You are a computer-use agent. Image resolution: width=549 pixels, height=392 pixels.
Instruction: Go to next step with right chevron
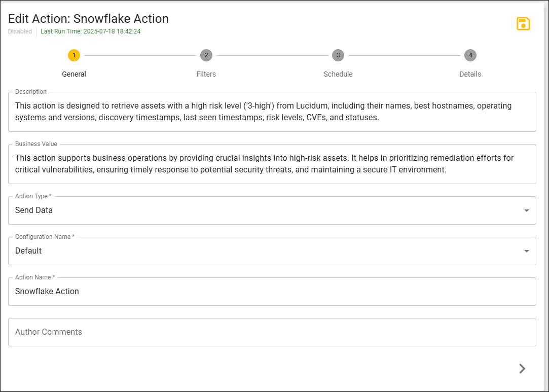pyautogui.click(x=522, y=369)
